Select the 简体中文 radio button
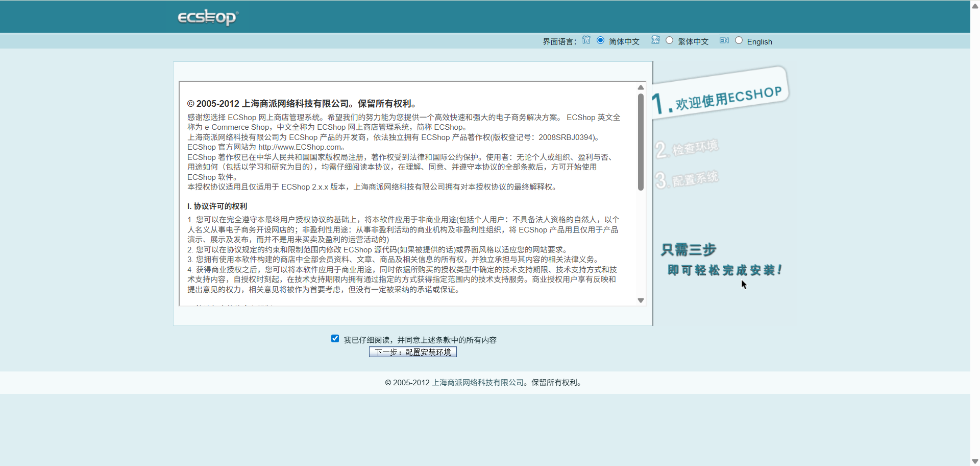The image size is (980, 466). 601,40
